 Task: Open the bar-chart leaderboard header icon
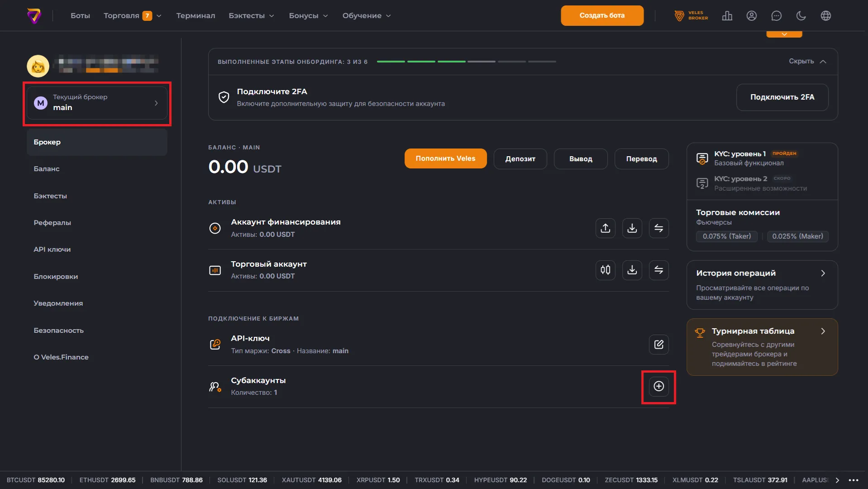coord(727,16)
